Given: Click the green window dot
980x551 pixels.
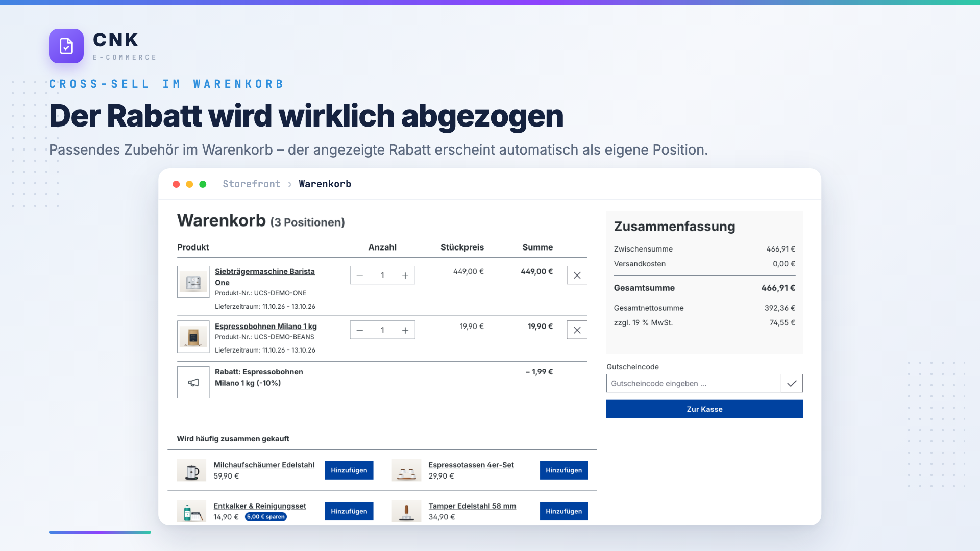Looking at the screenshot, I should click(203, 184).
